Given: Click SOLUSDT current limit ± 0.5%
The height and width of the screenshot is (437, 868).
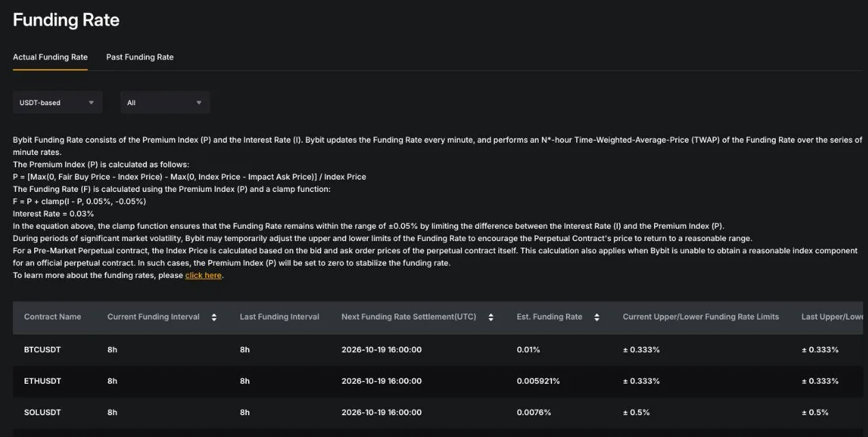Looking at the screenshot, I should click(x=636, y=412).
